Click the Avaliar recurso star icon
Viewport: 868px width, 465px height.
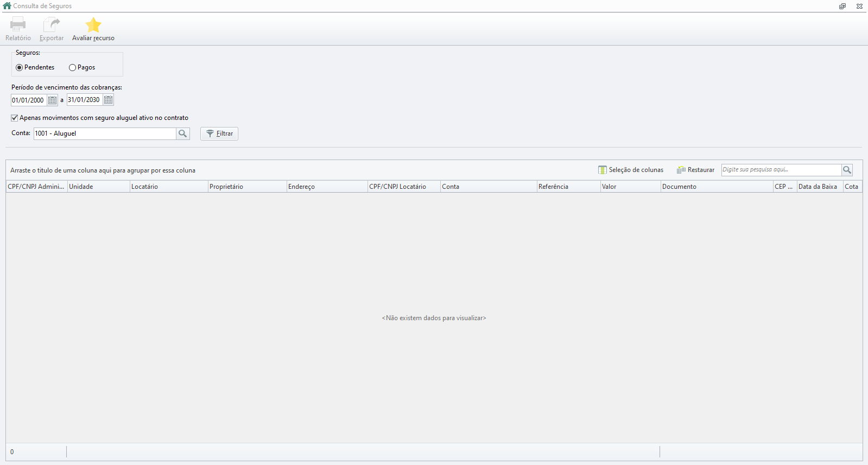click(x=93, y=24)
